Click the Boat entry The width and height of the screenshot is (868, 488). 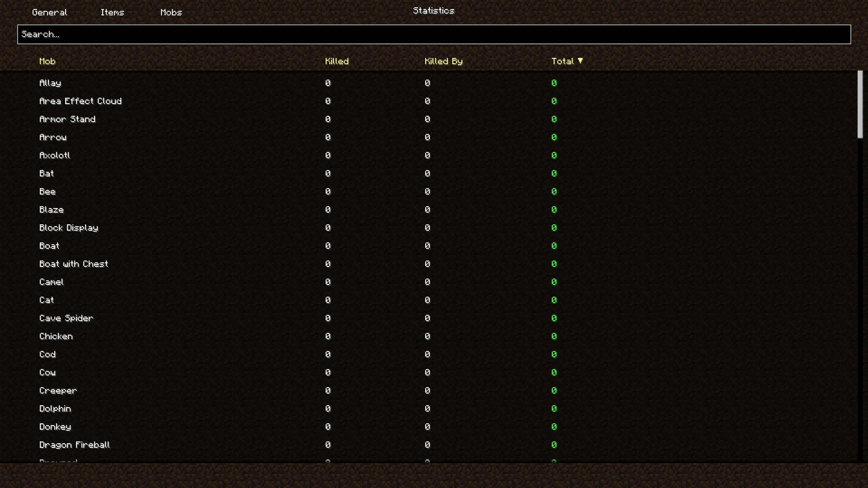coord(49,246)
